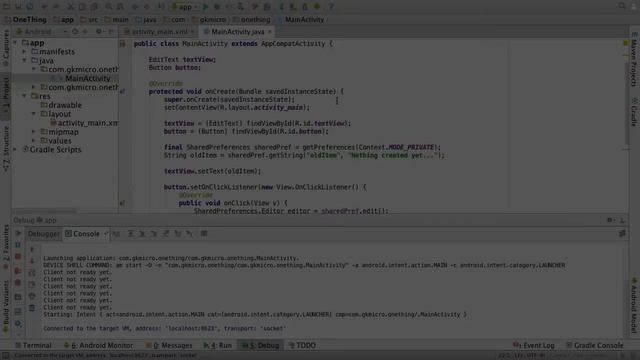Click the status bar tool window toggle icon
Viewport: 640px width, 360px height.
coord(6,356)
